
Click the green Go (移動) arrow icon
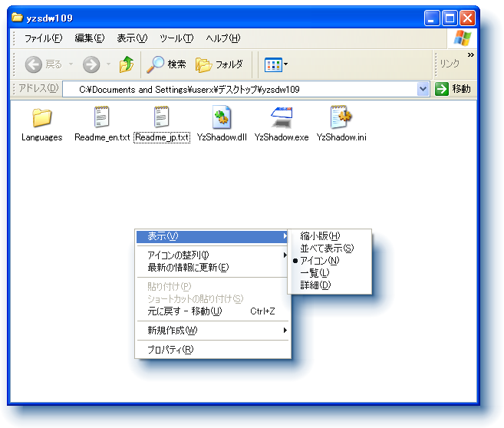(x=442, y=89)
